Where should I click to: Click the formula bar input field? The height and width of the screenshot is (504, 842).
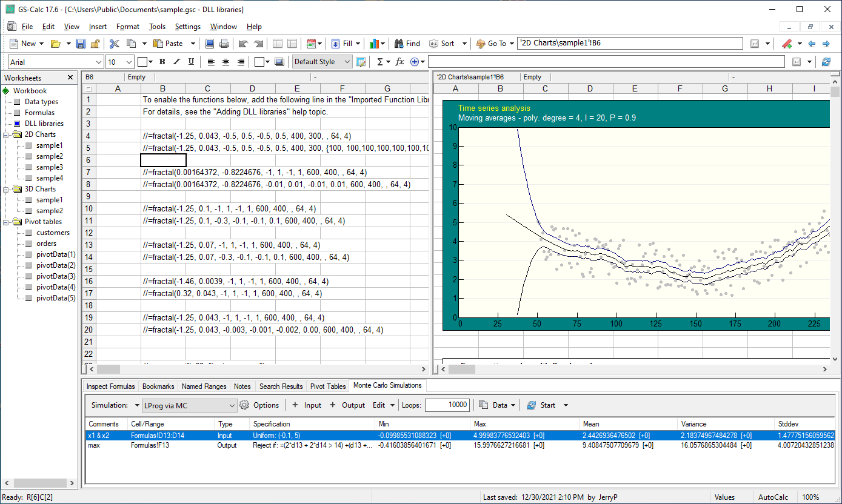[606, 62]
